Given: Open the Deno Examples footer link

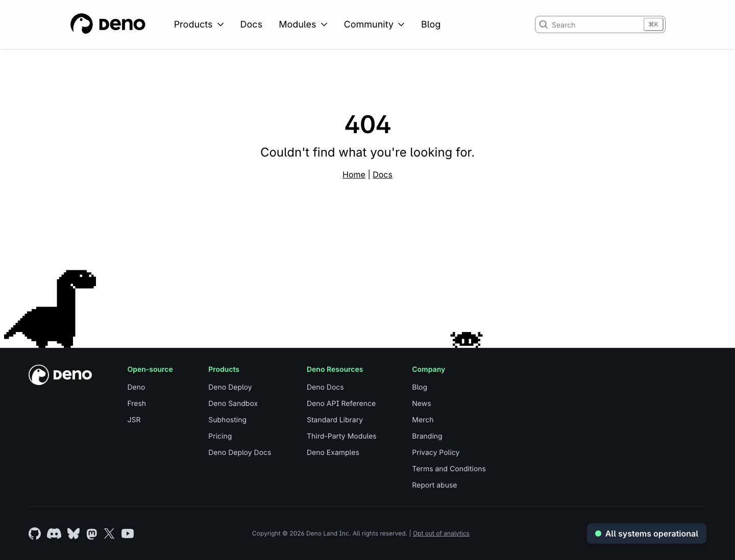Looking at the screenshot, I should click(333, 452).
